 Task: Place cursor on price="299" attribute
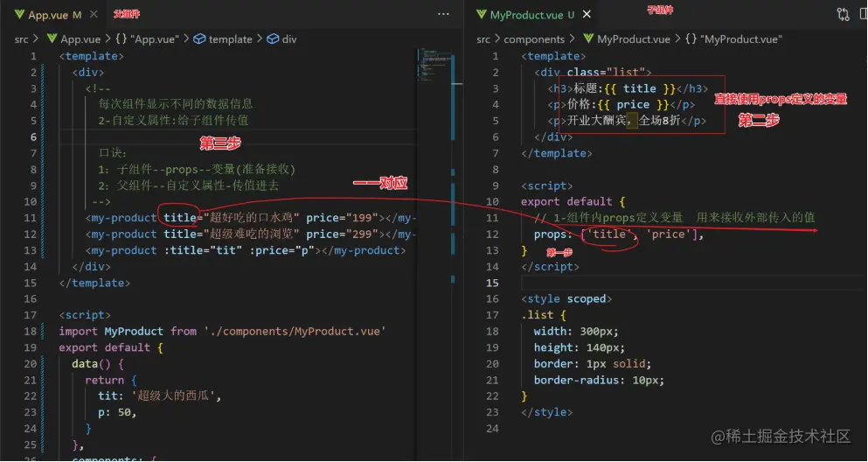342,234
